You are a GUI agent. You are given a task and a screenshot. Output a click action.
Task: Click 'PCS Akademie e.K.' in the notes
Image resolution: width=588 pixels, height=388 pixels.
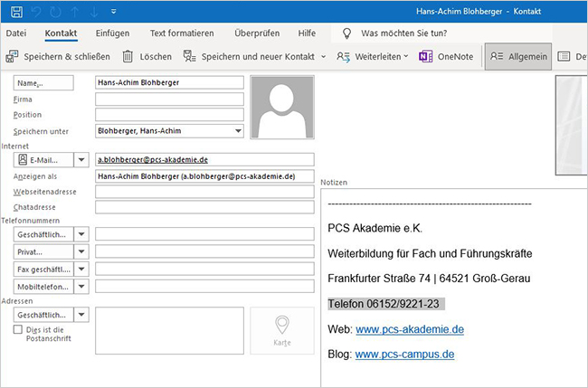375,228
